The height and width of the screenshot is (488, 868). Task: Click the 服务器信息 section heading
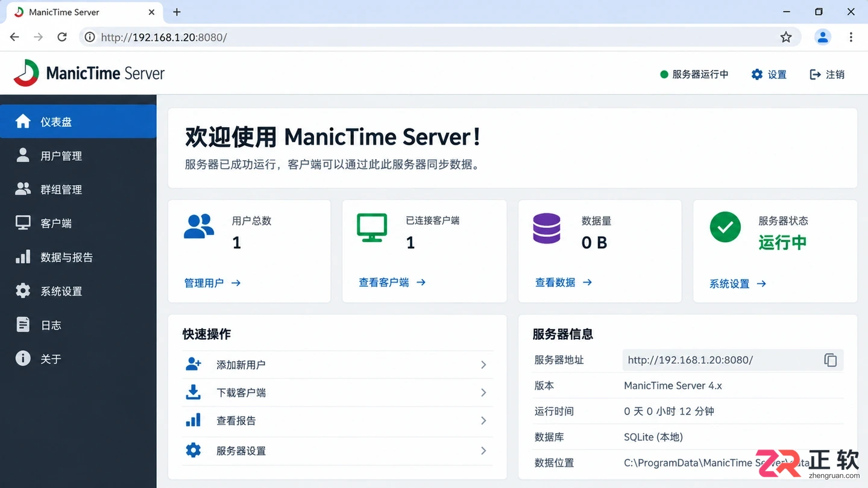(x=563, y=334)
